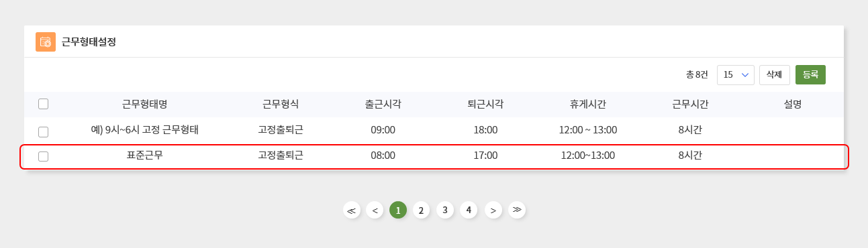
Task: Select current page 1 in pagination
Action: [398, 210]
